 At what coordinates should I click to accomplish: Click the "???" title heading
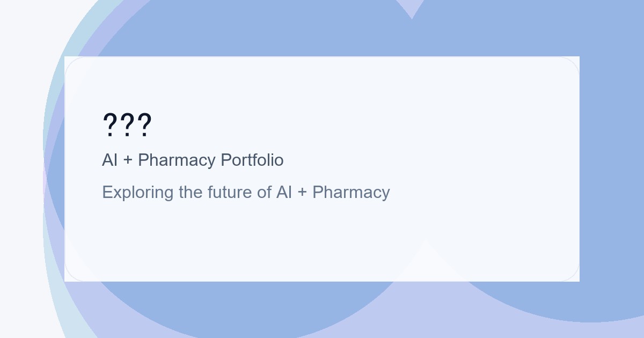pyautogui.click(x=127, y=126)
